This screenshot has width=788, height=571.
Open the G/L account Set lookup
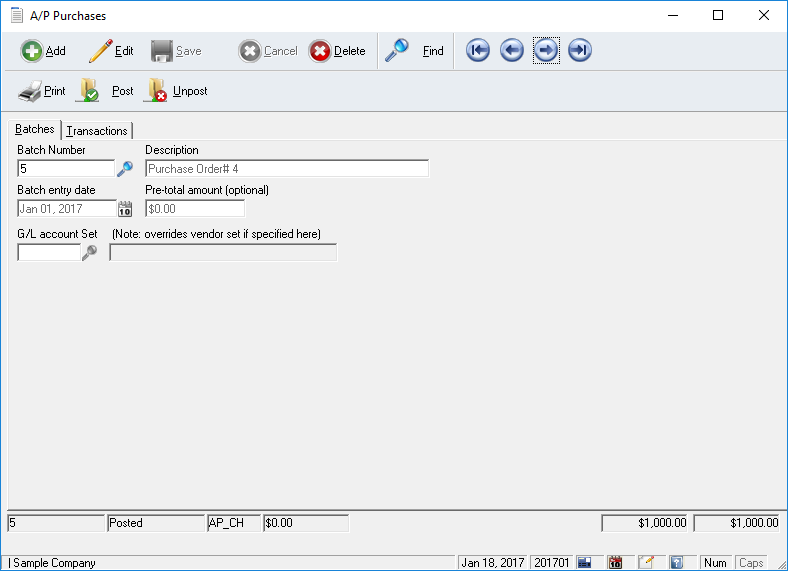[x=89, y=253]
